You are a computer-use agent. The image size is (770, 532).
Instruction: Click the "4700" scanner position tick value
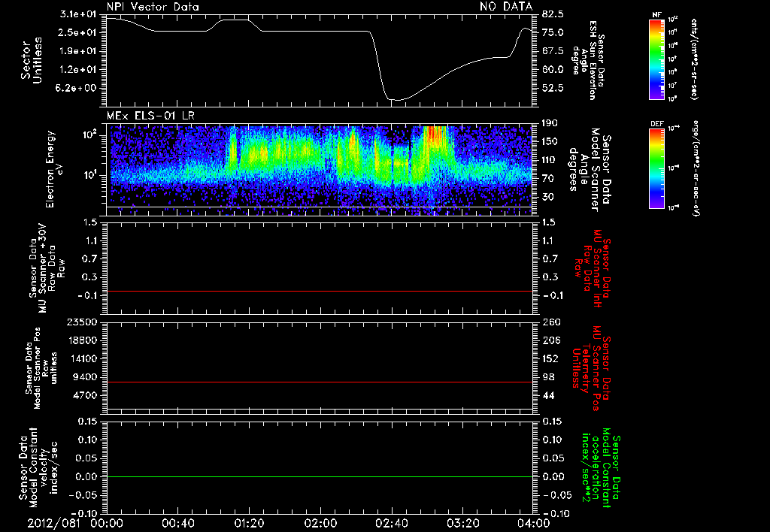86,395
